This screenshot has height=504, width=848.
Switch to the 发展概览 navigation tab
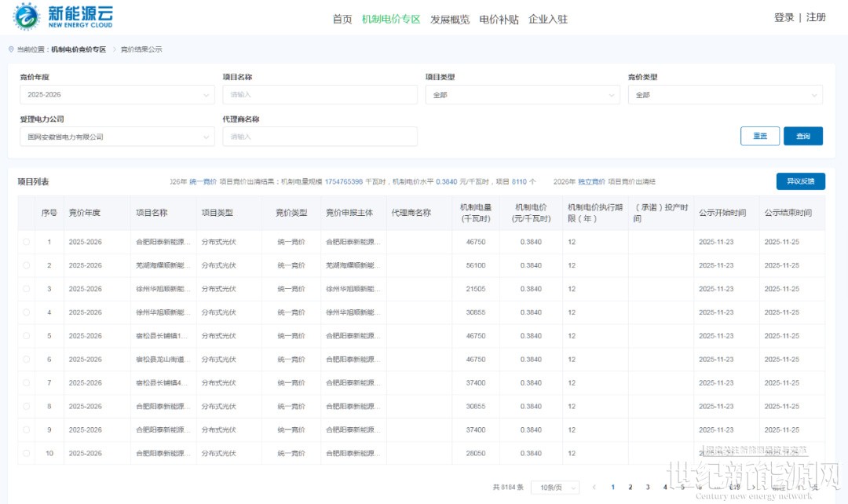click(450, 19)
